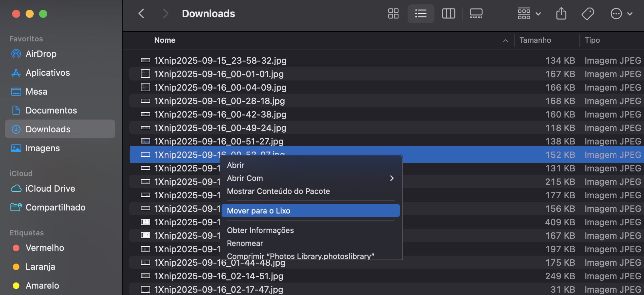Click the thumbnail of the 134 KB file
Viewport: 644px width, 295px height.
[x=145, y=60]
